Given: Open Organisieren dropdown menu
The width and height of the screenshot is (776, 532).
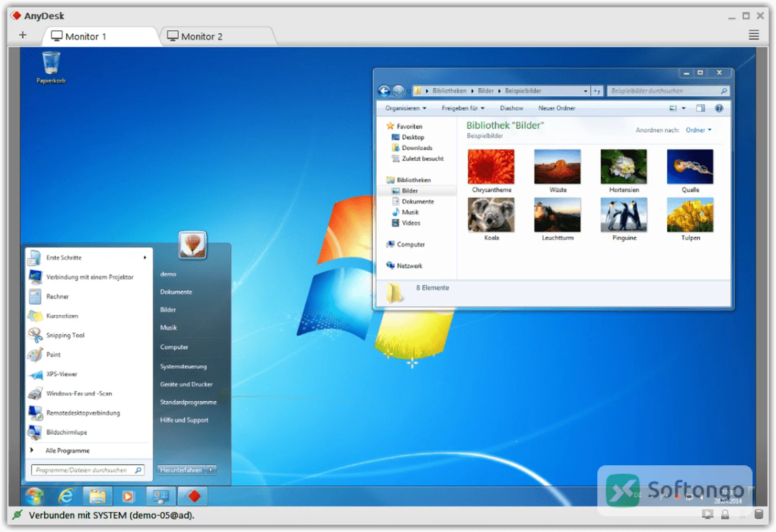Looking at the screenshot, I should [x=405, y=108].
